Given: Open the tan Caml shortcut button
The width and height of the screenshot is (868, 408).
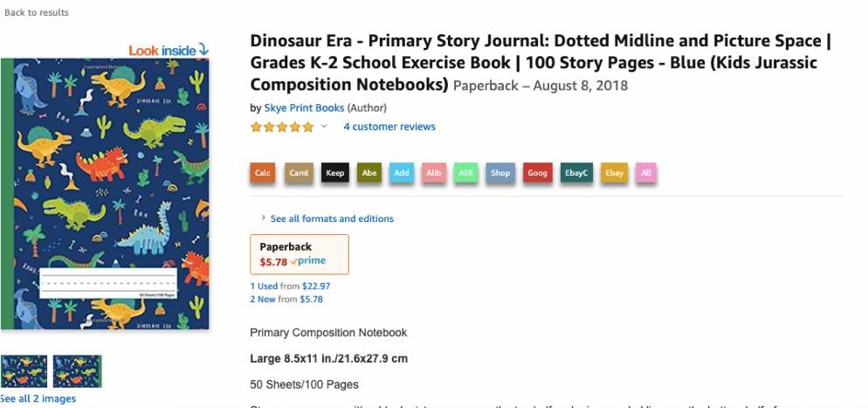Looking at the screenshot, I should click(300, 173).
